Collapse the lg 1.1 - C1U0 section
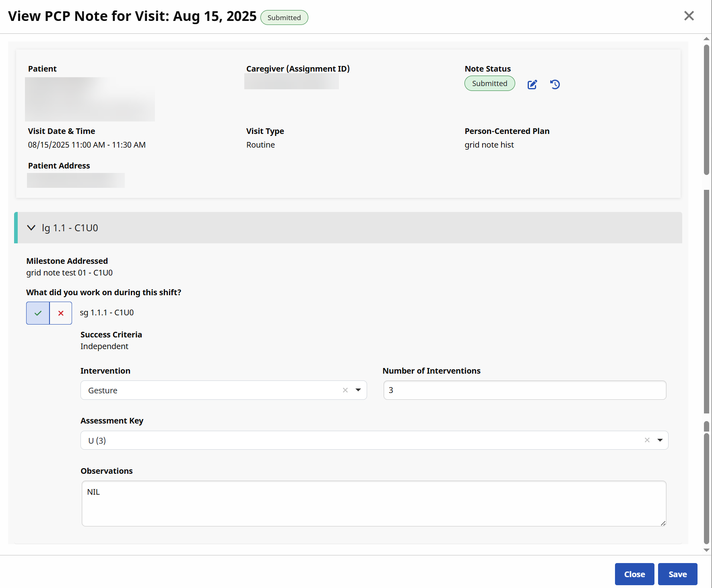The height and width of the screenshot is (588, 712). pyautogui.click(x=31, y=228)
